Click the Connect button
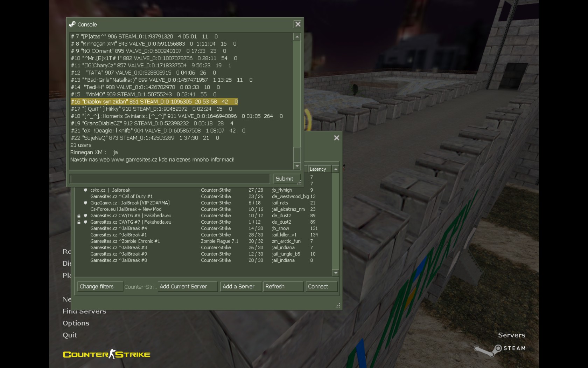 [321, 286]
